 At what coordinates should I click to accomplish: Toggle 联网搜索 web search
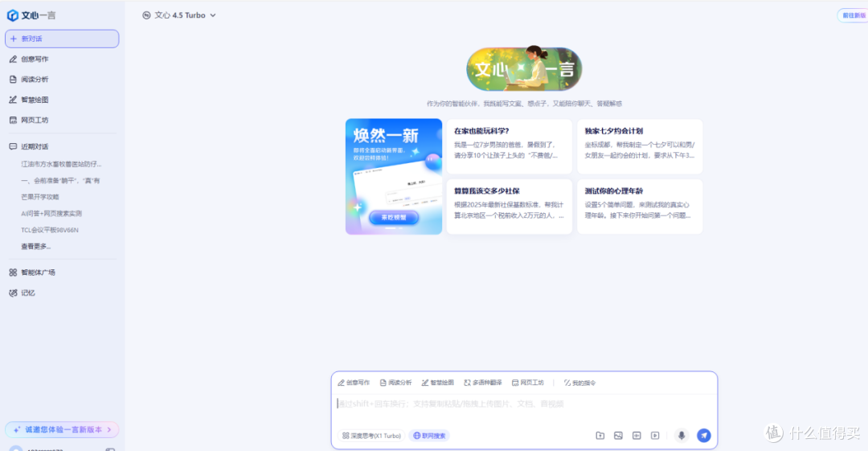point(429,436)
